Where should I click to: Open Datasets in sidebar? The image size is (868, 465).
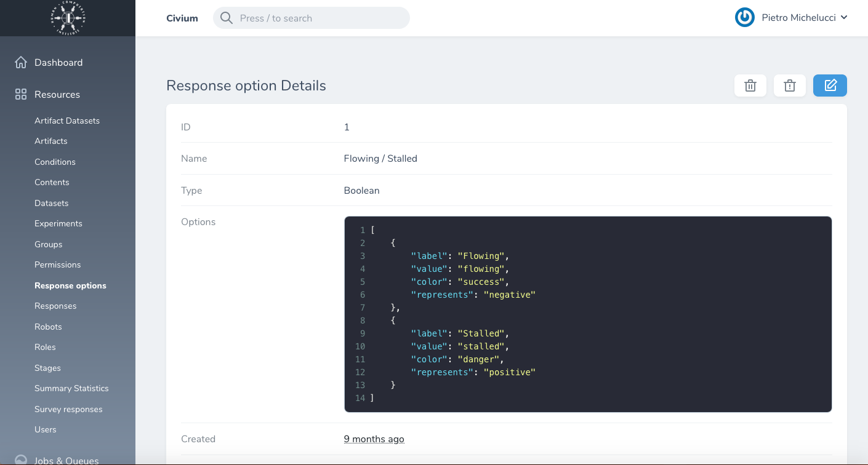[52, 203]
